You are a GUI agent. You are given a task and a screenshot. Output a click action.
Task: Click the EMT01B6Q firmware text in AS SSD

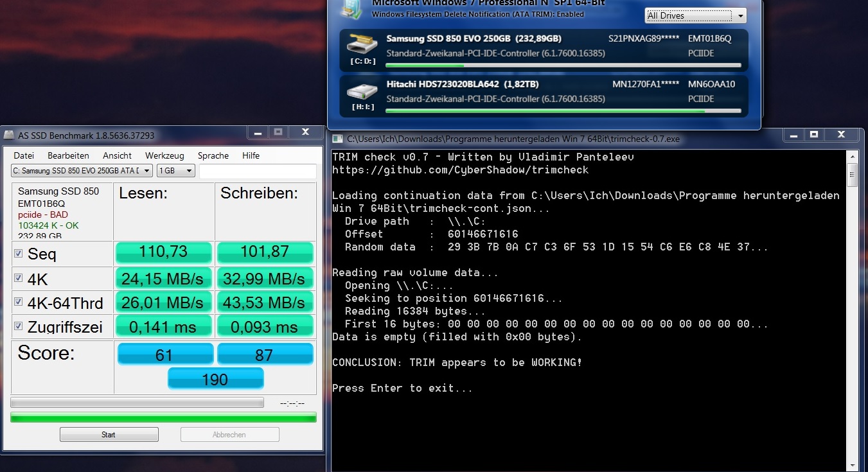(x=42, y=204)
